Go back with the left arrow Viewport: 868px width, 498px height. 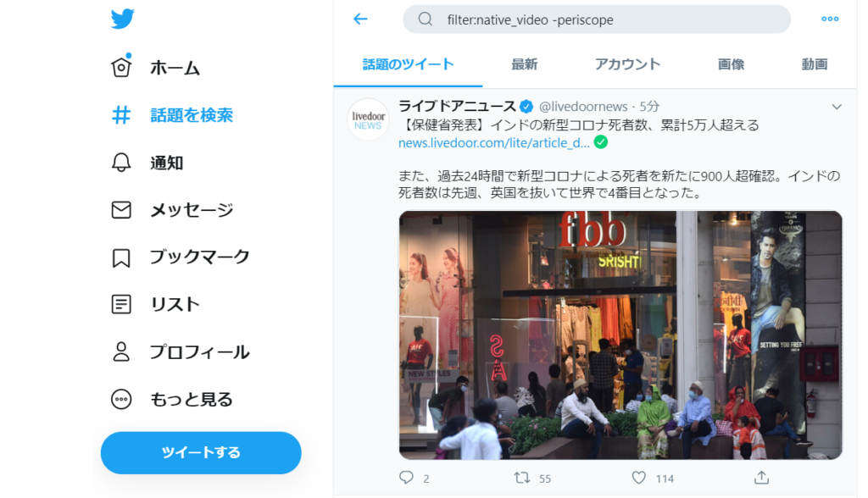(360, 19)
